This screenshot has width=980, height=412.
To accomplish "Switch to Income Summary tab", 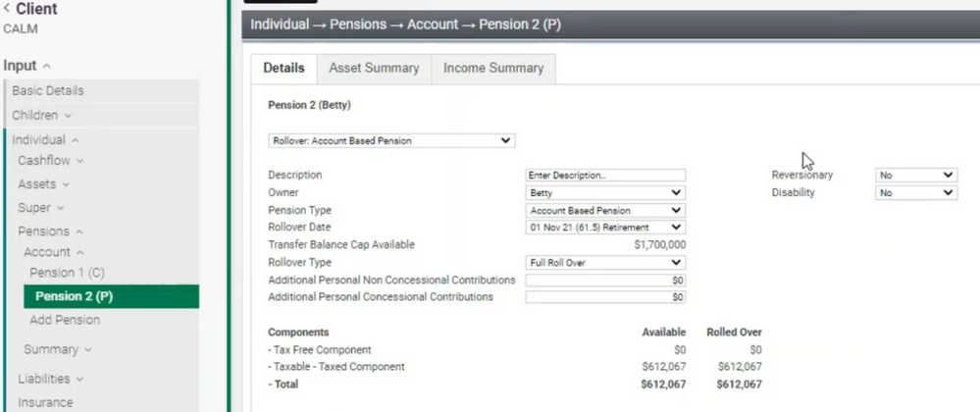I will 492,68.
